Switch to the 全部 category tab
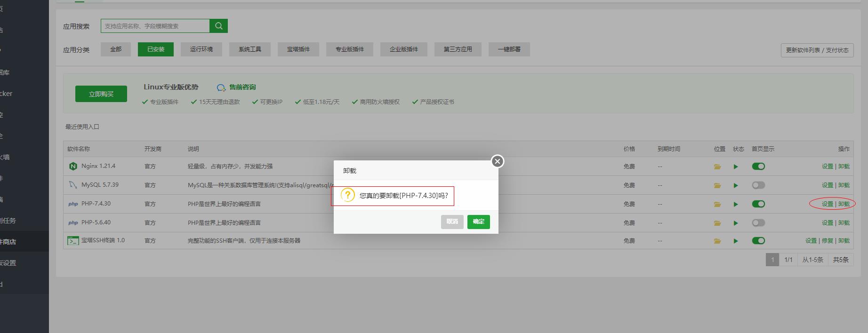This screenshot has height=333, width=868. [116, 49]
